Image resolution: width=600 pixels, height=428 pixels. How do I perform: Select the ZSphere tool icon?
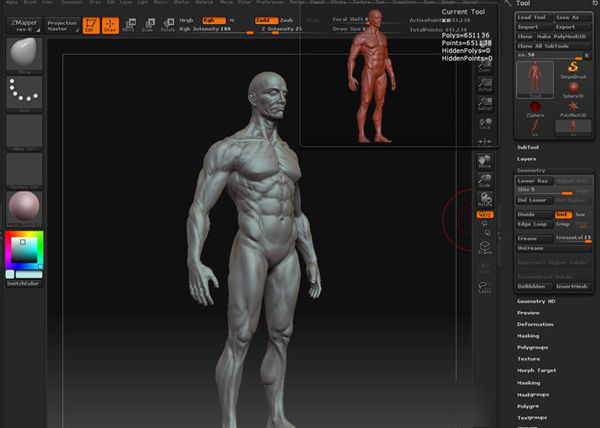(x=535, y=107)
